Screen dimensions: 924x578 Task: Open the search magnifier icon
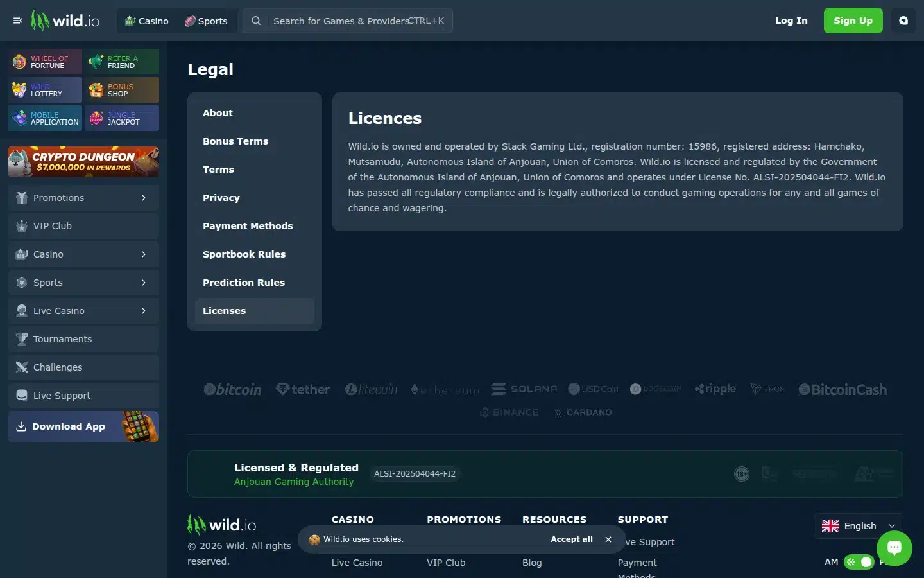tap(256, 21)
